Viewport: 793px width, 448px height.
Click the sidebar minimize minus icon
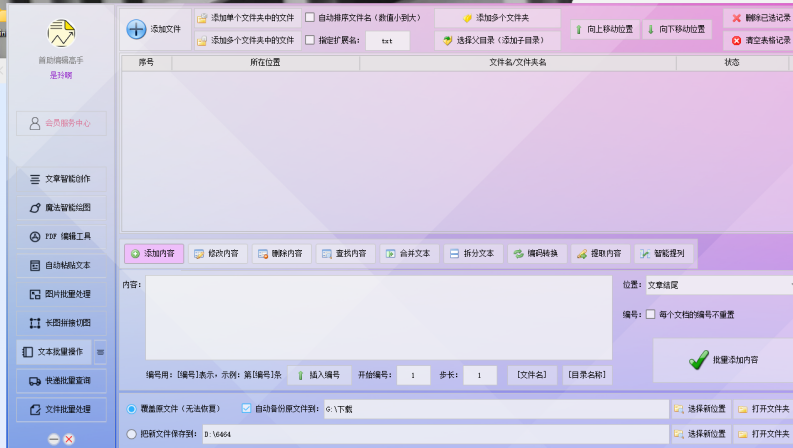pyautogui.click(x=54, y=439)
